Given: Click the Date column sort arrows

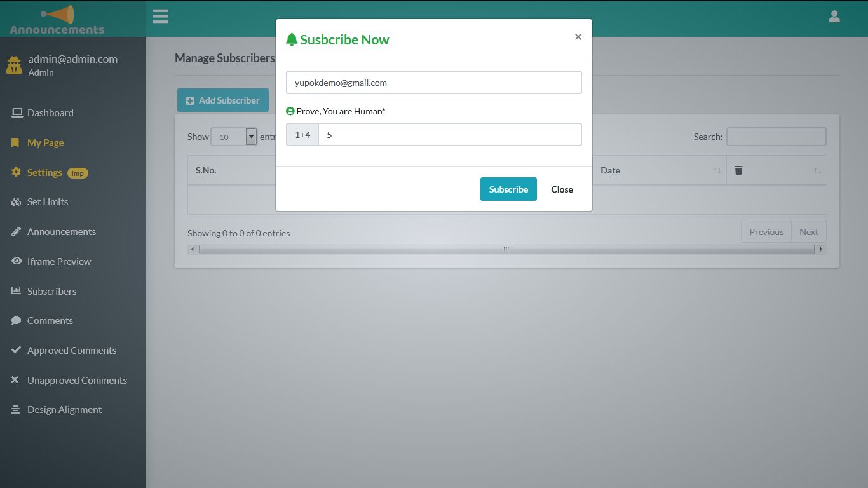Looking at the screenshot, I should click(x=717, y=170).
